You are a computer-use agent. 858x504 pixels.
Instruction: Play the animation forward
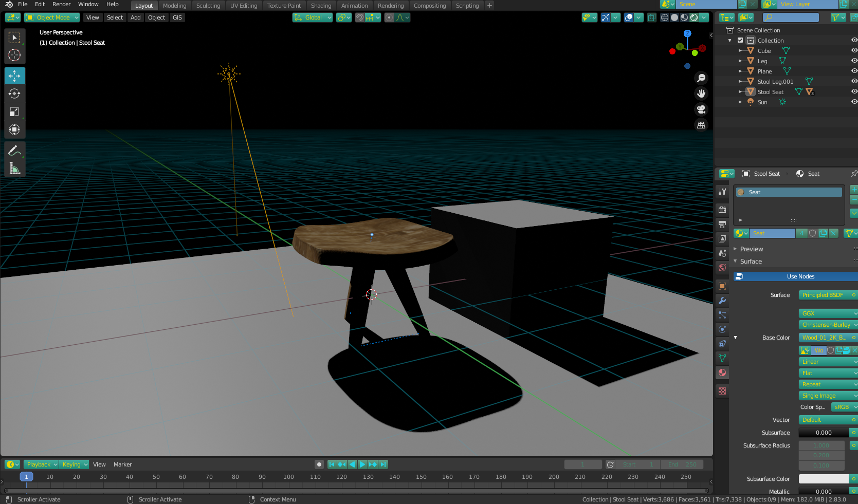[x=362, y=464]
